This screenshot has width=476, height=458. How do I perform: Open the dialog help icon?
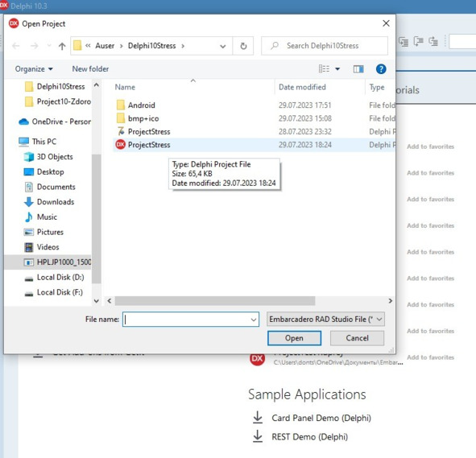pos(381,69)
